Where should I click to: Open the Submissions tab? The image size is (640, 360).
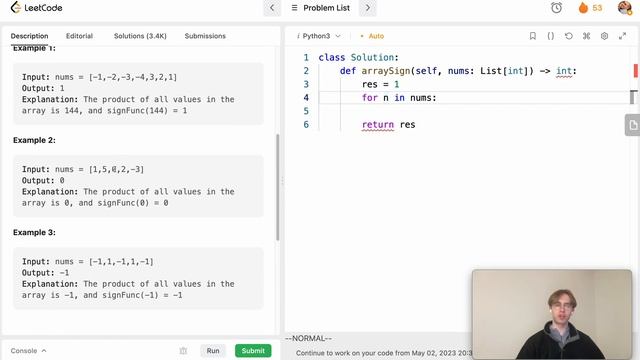pos(205,36)
